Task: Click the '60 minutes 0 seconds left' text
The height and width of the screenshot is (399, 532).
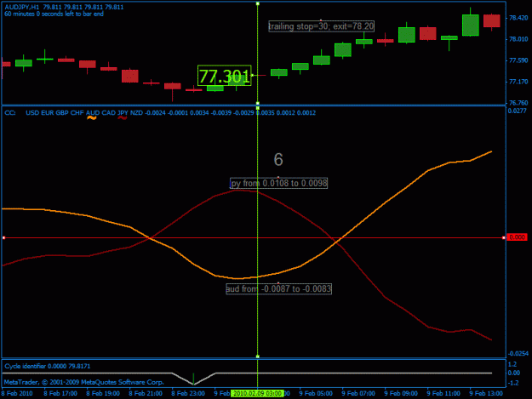Action: coord(54,14)
